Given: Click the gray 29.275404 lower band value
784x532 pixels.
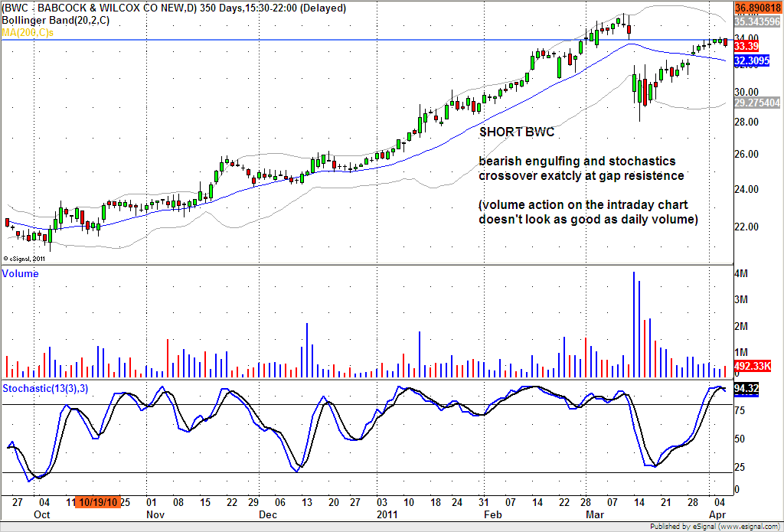Looking at the screenshot, I should [x=758, y=103].
